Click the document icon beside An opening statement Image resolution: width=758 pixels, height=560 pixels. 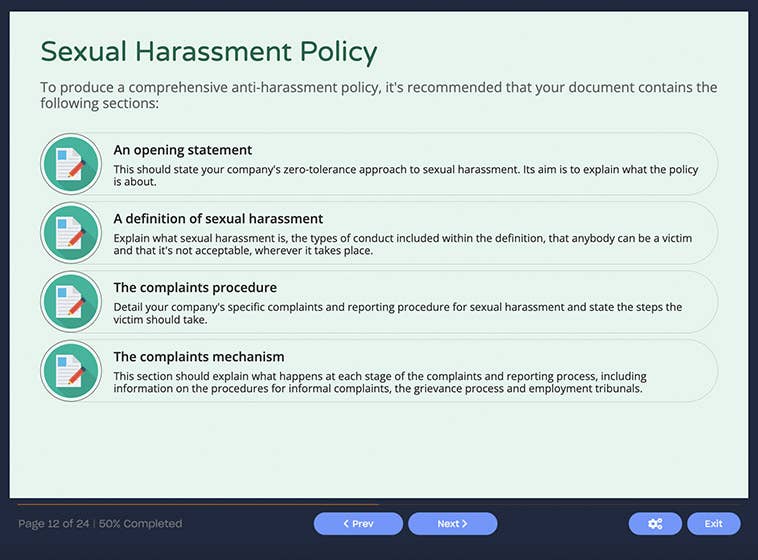point(70,164)
